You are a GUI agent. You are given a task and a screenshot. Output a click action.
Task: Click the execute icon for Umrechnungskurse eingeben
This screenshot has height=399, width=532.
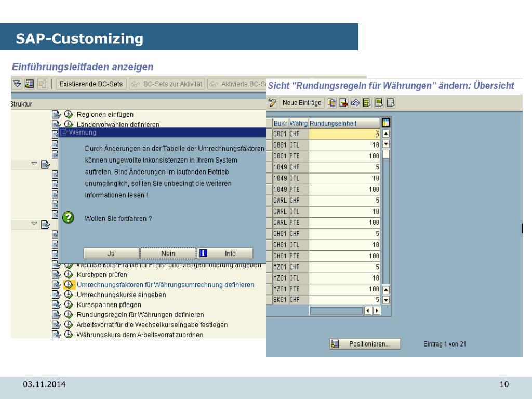point(69,295)
